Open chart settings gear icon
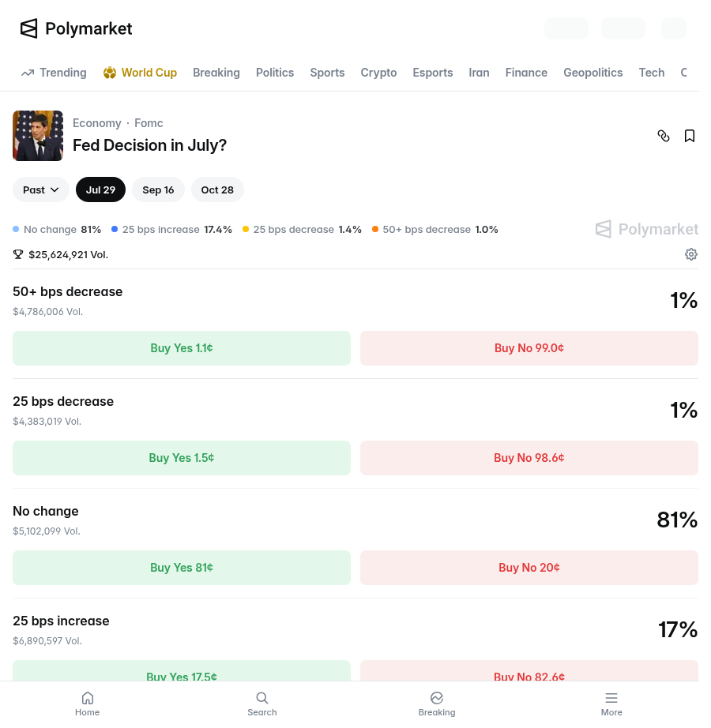711x728 pixels. pyautogui.click(x=691, y=254)
